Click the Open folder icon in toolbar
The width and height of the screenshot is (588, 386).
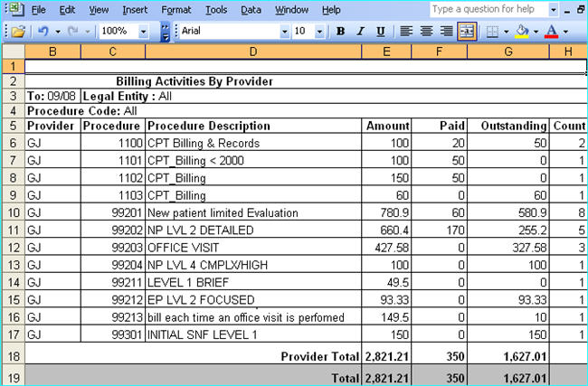click(x=17, y=31)
